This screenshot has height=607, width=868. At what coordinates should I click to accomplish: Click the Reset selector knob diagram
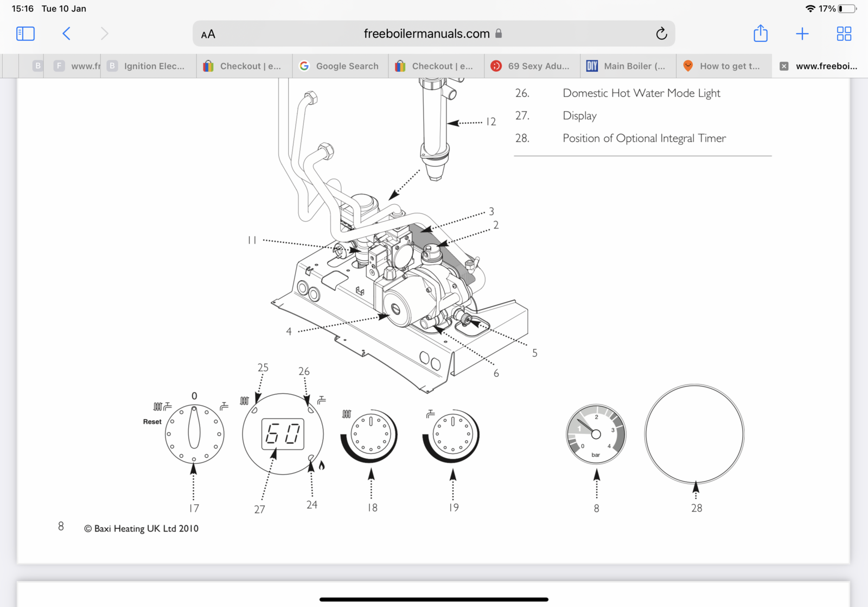pos(194,434)
